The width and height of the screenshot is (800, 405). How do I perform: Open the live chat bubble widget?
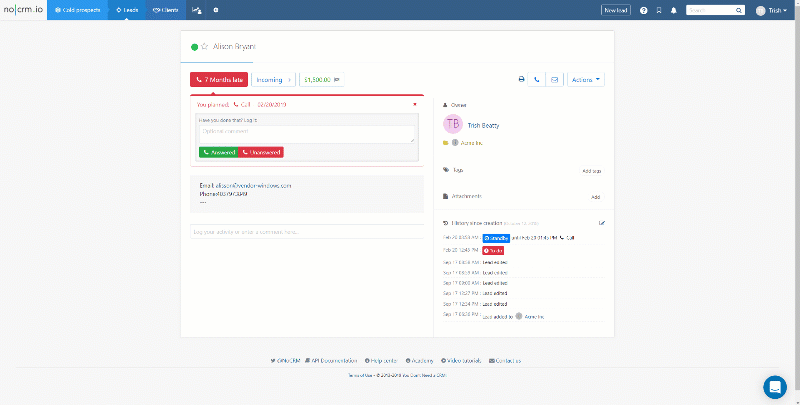pos(774,387)
